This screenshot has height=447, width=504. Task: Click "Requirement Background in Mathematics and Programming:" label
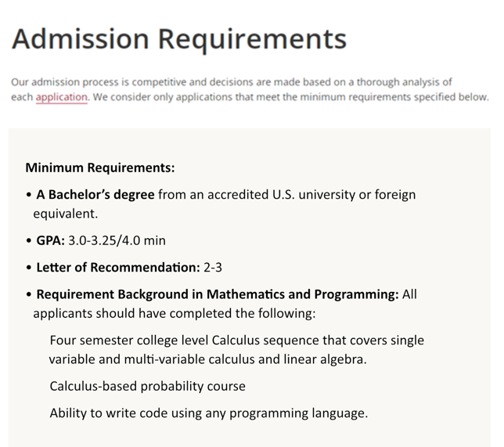pos(218,294)
